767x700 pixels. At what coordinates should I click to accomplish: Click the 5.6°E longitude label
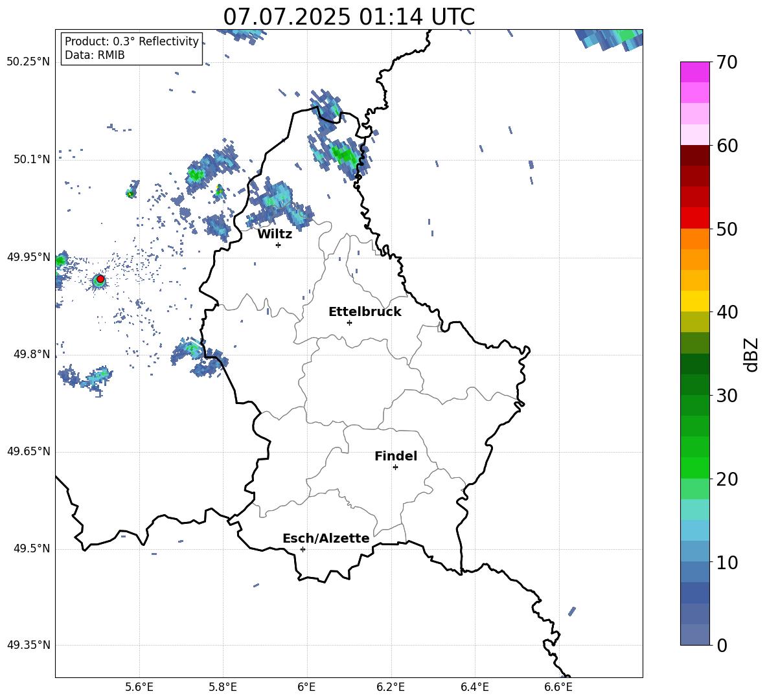pos(139,688)
